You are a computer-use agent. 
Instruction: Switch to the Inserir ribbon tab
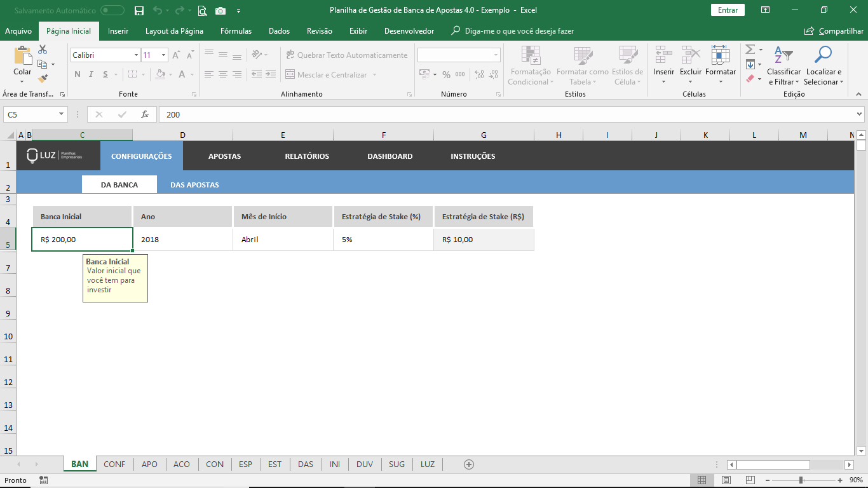click(118, 31)
